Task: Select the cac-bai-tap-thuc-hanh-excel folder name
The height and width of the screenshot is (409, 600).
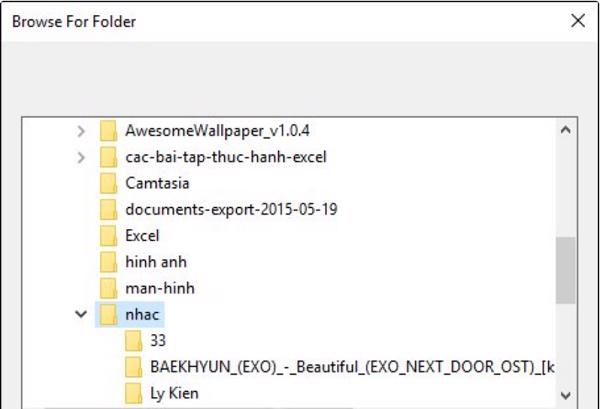Action: point(226,157)
